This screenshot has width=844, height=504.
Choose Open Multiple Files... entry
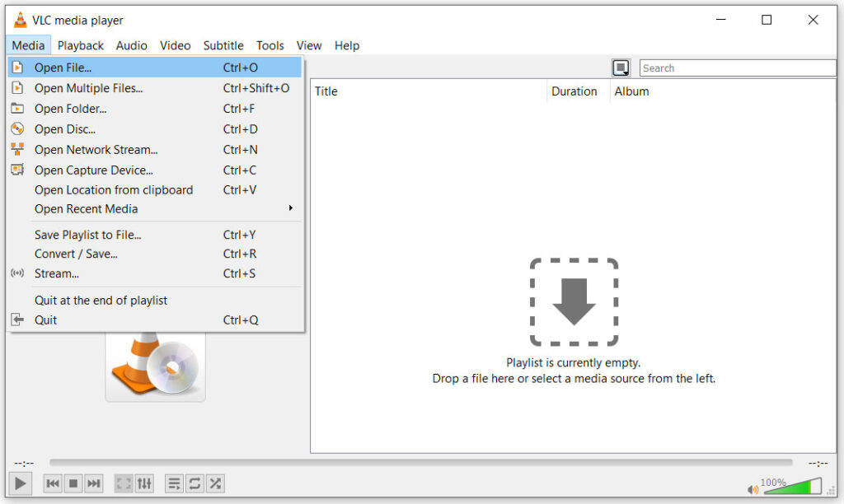tap(155, 88)
